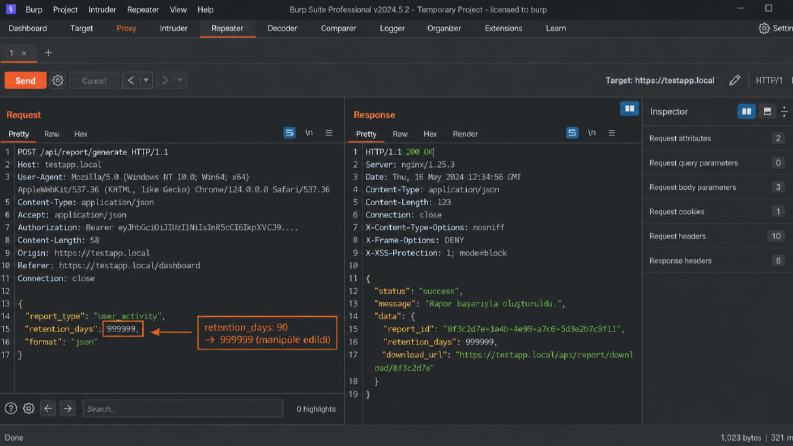Show Response in Hex view
The image size is (793, 446).
pos(430,134)
